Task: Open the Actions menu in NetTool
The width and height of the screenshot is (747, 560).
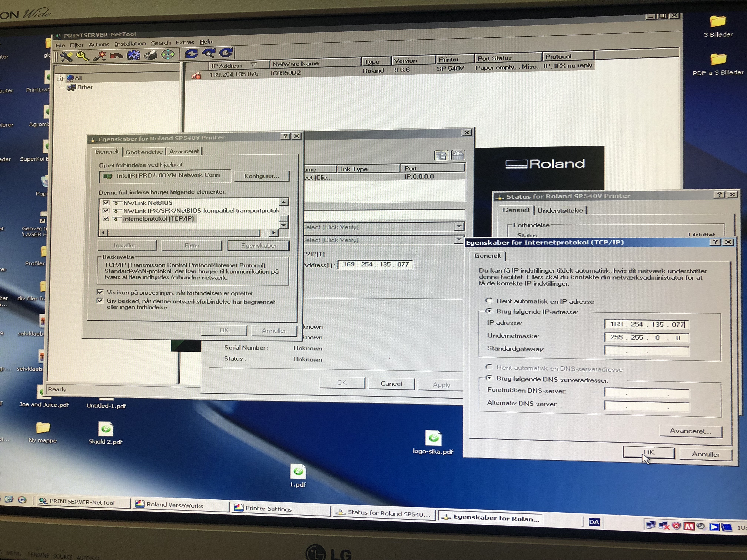Action: click(x=99, y=45)
